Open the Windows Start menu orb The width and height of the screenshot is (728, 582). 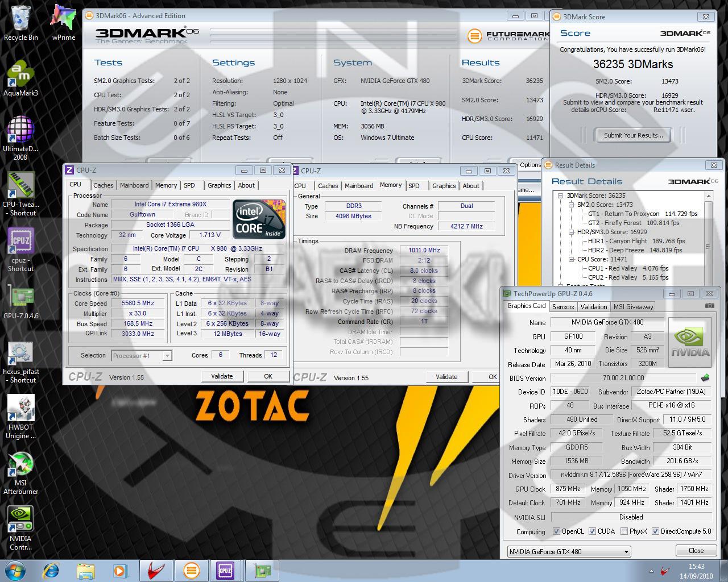15,570
